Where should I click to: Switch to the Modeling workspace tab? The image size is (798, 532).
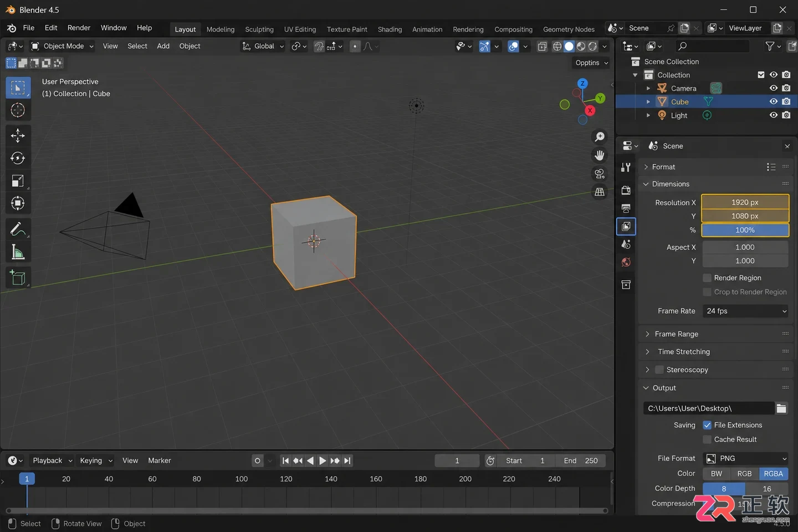(x=221, y=29)
